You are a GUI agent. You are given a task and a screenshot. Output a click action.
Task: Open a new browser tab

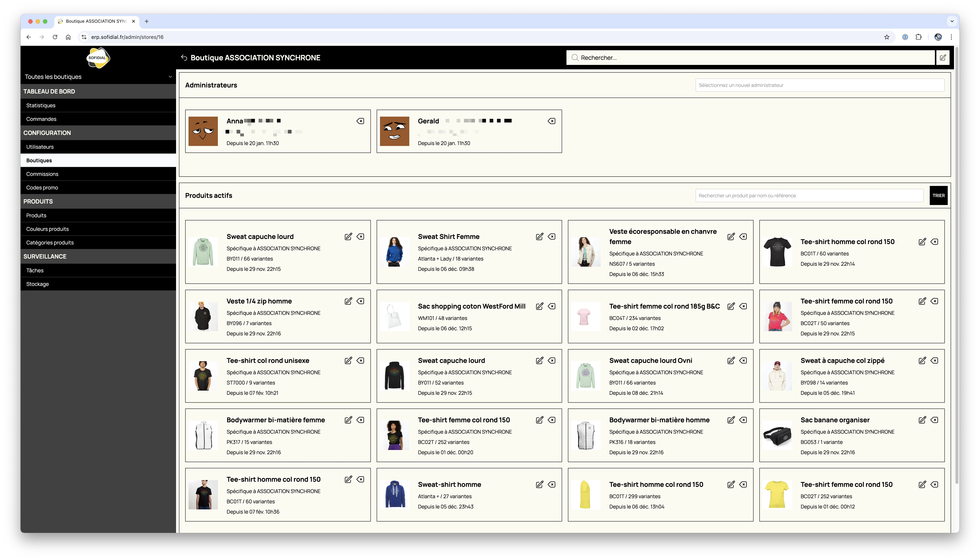click(x=147, y=21)
